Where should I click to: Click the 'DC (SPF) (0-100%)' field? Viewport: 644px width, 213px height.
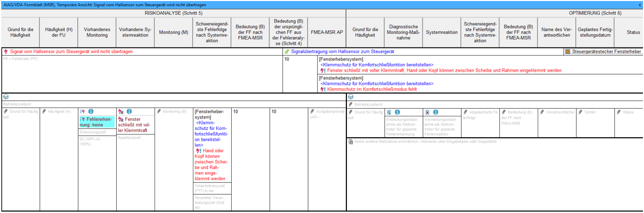pyautogui.click(x=97, y=143)
